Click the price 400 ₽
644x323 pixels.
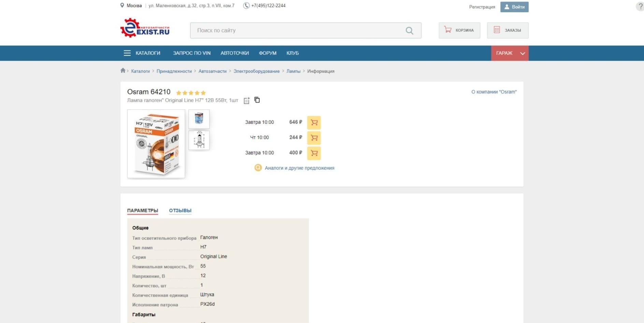click(x=296, y=153)
